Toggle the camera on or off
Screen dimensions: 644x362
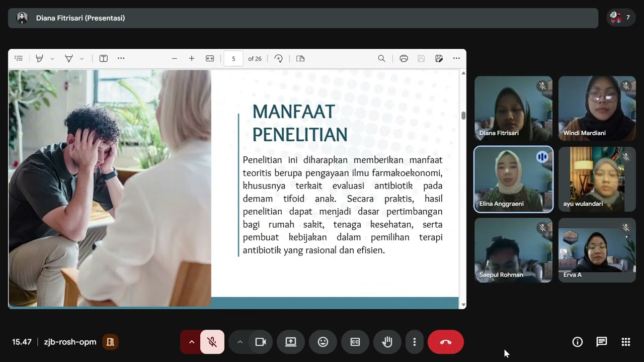coord(261,342)
